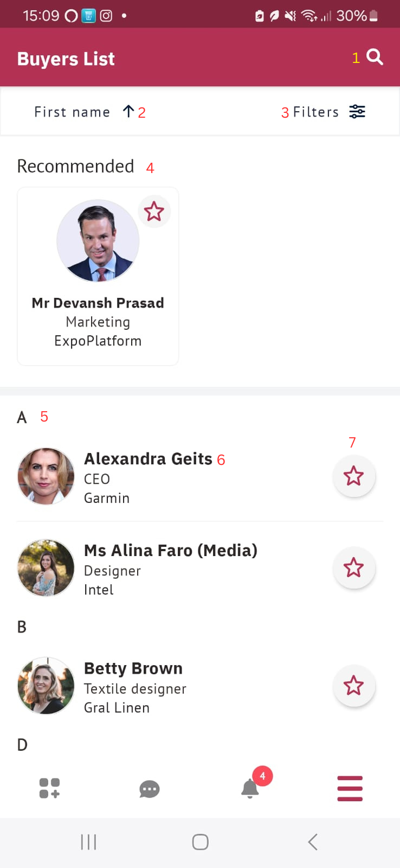Open the Filters sliders icon
This screenshot has height=868, width=400.
click(357, 112)
